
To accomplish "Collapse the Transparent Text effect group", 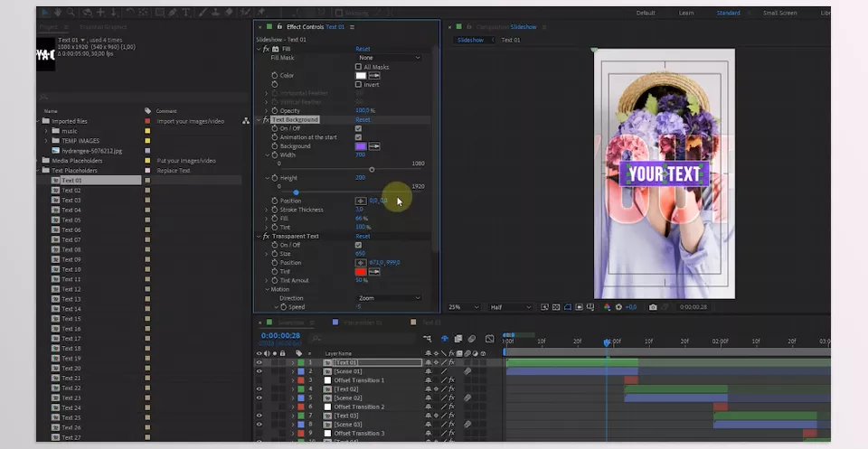I will (259, 236).
